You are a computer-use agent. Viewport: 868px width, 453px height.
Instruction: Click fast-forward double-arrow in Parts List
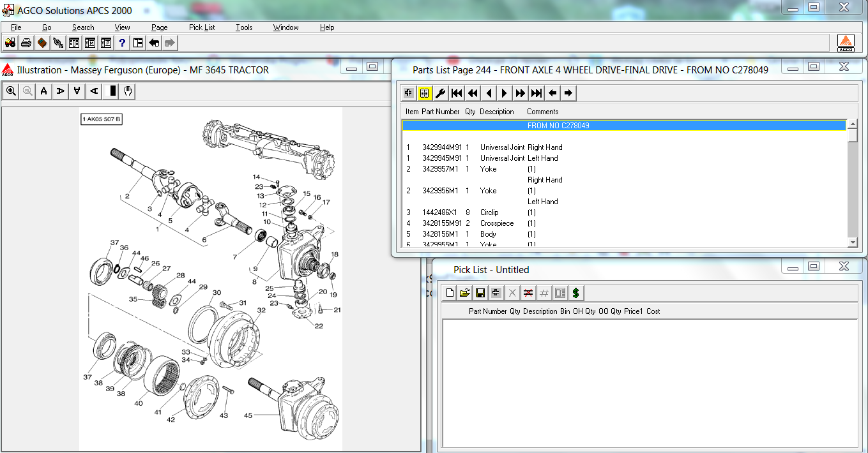pos(521,93)
